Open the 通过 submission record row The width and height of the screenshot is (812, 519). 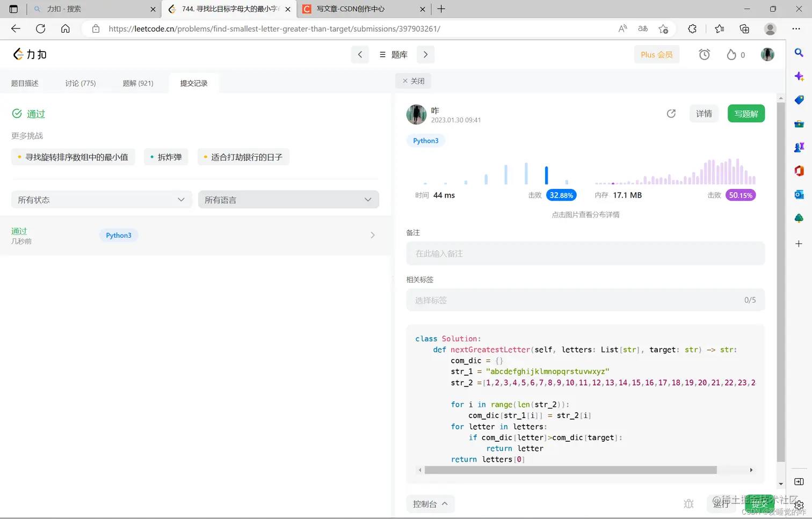point(195,236)
